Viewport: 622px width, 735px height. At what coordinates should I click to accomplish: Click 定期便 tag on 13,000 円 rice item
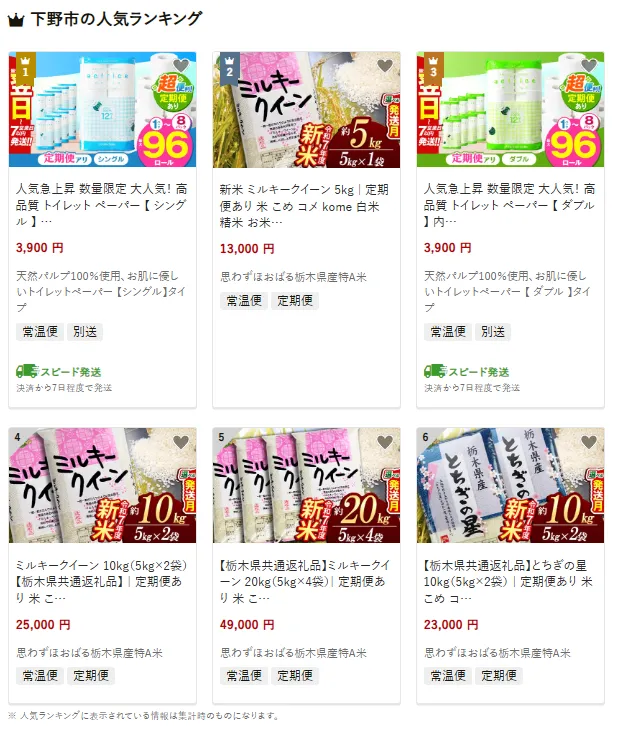tap(295, 300)
